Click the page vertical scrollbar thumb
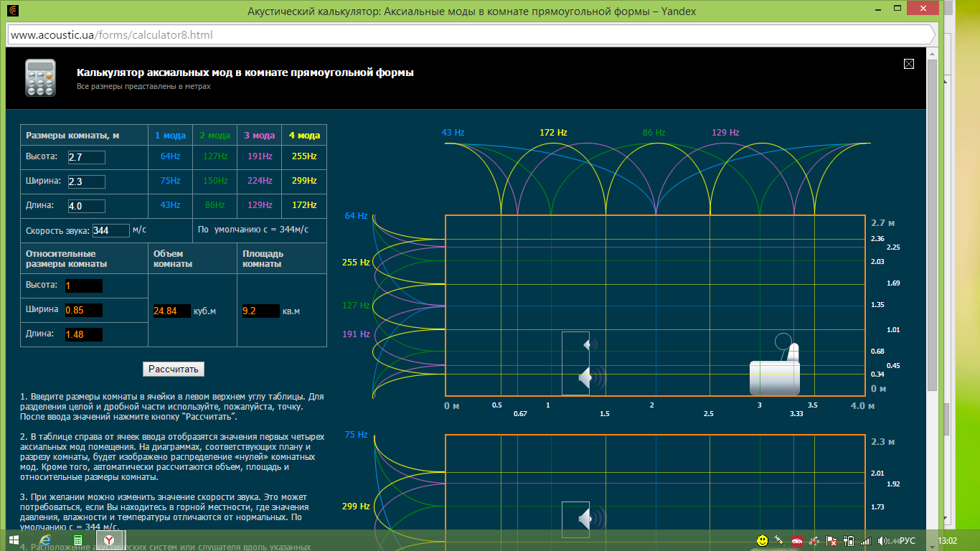Image resolution: width=980 pixels, height=551 pixels. coord(932,226)
